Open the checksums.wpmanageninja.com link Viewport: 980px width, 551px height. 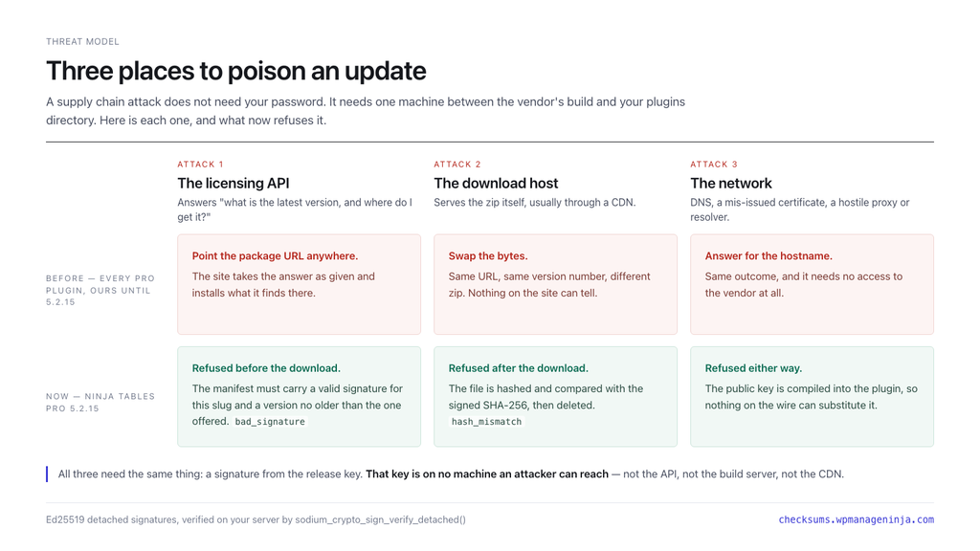[x=856, y=519]
